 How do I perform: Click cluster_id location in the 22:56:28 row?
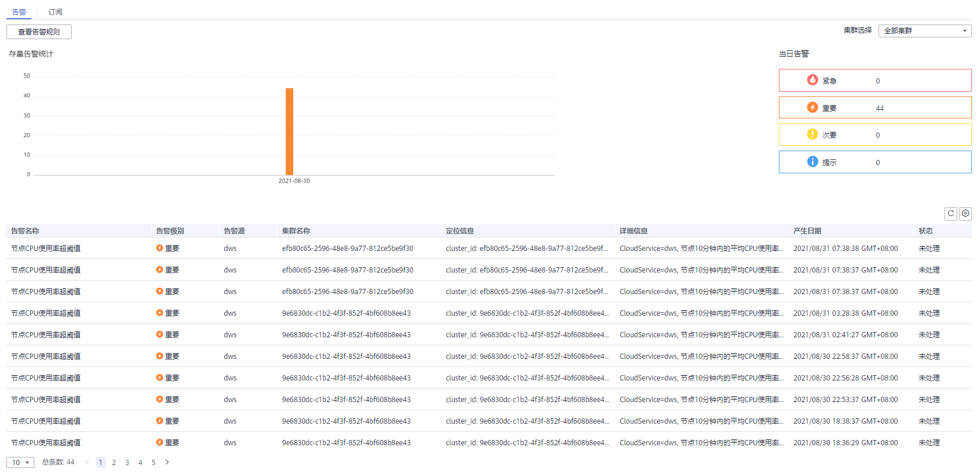tap(527, 378)
